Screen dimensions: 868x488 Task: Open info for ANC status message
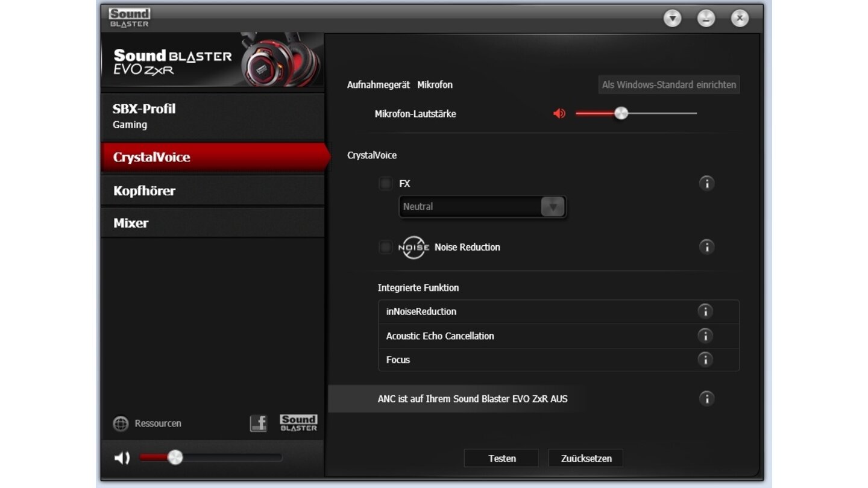(x=706, y=398)
